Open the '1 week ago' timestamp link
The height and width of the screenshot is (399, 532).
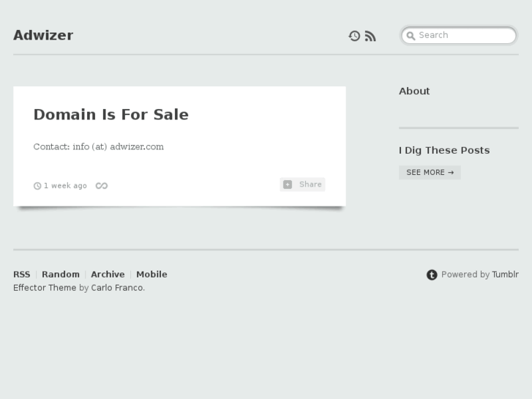coord(65,186)
